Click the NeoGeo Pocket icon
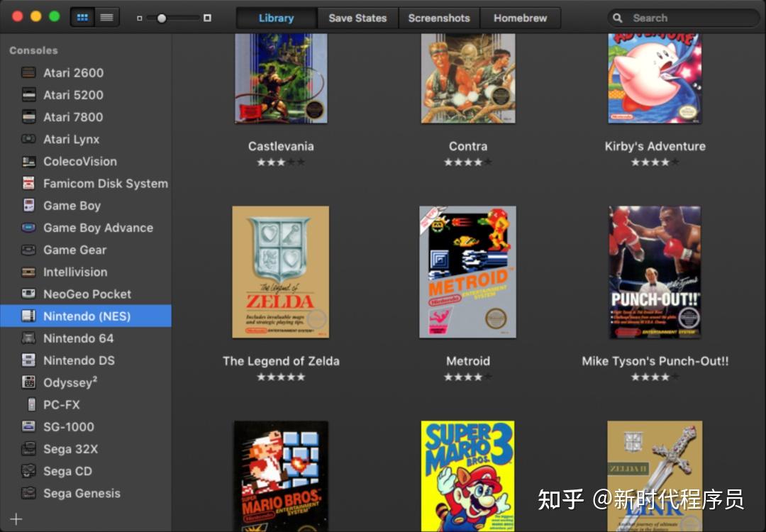Screen dimensions: 766x532 [x=29, y=294]
